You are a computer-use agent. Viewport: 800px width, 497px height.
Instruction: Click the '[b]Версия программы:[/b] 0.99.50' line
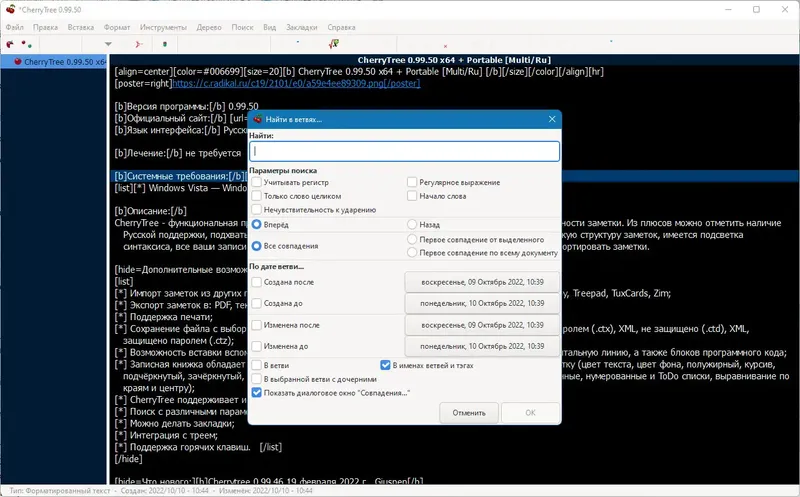tap(186, 107)
